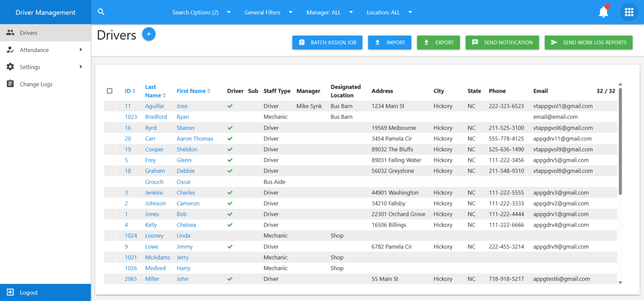Click the Send Work Log Reports button
The image size is (644, 301).
click(588, 43)
